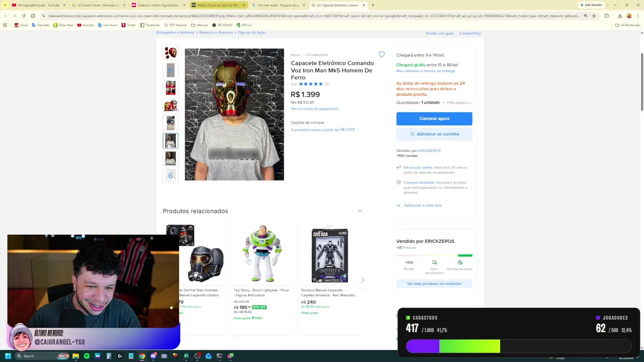Open a new browser tab
644x362 pixels.
(x=372, y=5)
